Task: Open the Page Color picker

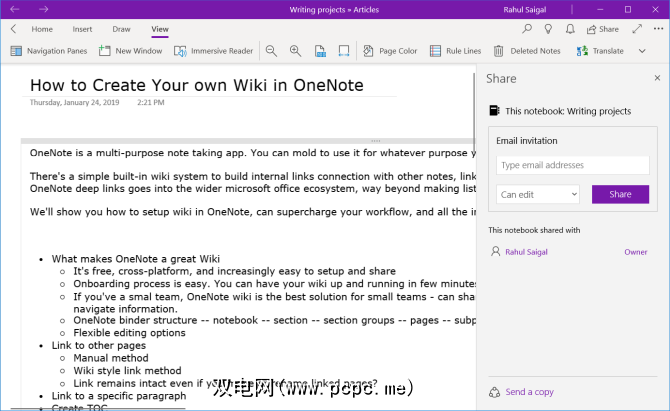Action: pos(390,50)
